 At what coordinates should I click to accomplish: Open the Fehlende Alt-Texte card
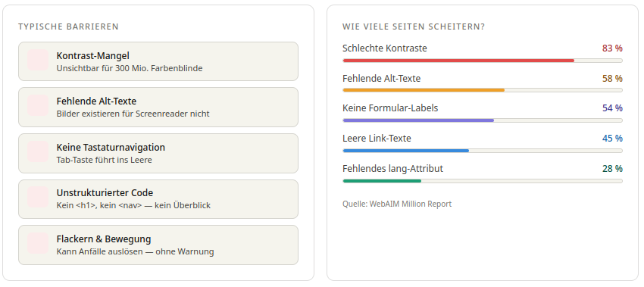click(158, 107)
